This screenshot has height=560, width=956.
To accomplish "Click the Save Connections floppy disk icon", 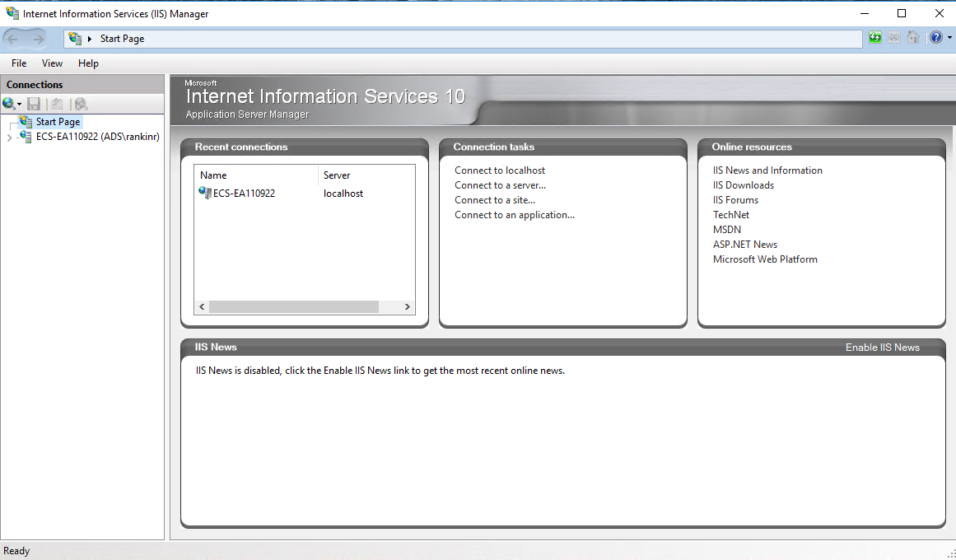I will 33,103.
